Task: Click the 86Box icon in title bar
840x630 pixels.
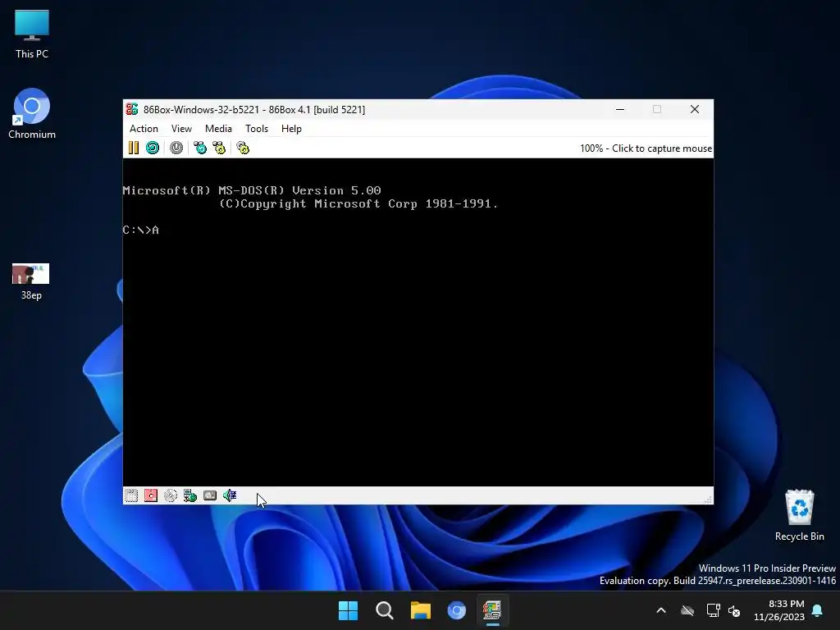Action: point(132,109)
